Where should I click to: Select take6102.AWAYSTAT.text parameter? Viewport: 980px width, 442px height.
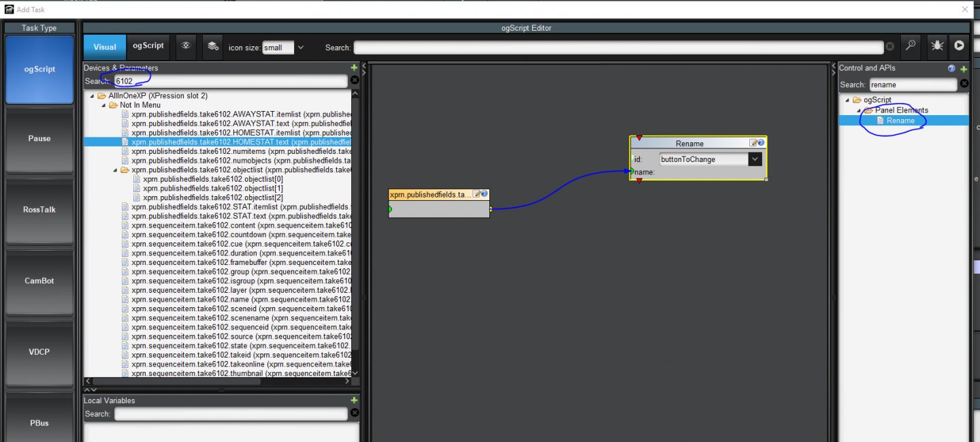(236, 124)
